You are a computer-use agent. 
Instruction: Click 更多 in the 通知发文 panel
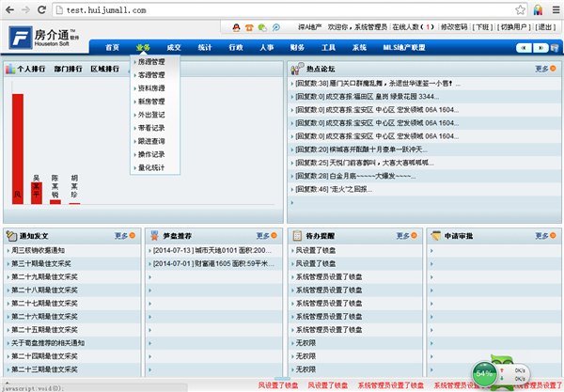point(125,236)
